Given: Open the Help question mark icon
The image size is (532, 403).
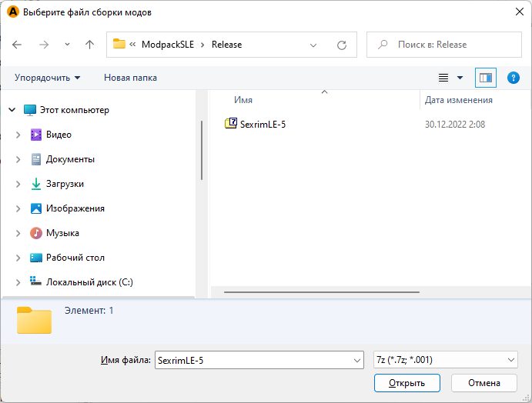Looking at the screenshot, I should click(x=514, y=78).
